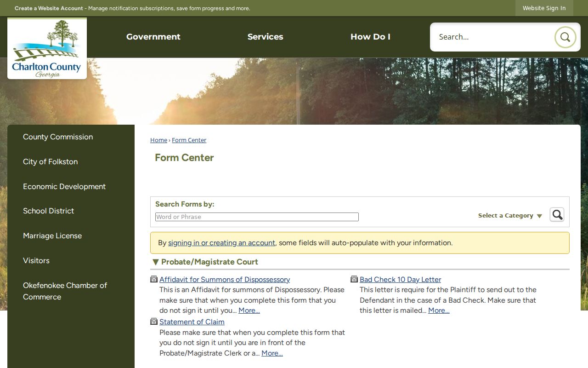Go to City of Folkston page
Image resolution: width=588 pixels, height=368 pixels.
pos(51,161)
